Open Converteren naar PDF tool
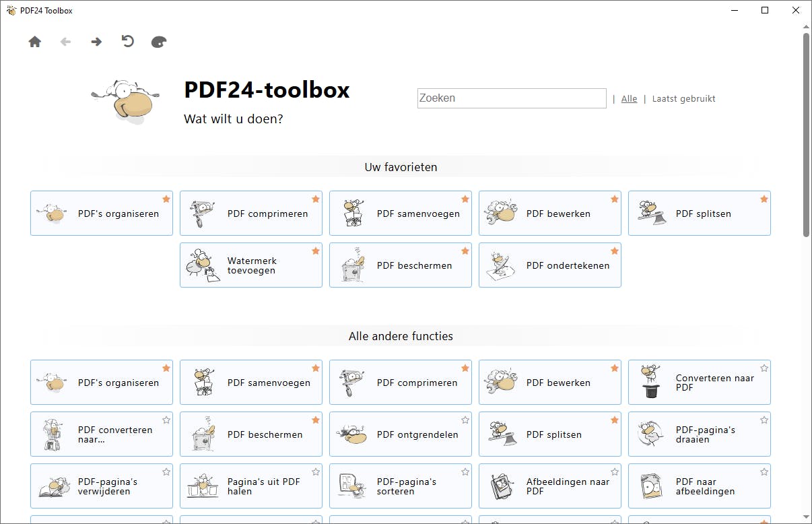 click(x=700, y=383)
